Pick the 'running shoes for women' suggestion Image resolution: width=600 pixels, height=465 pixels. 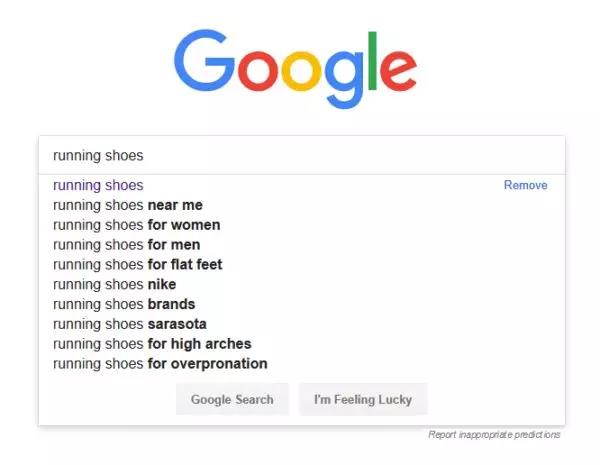136,225
